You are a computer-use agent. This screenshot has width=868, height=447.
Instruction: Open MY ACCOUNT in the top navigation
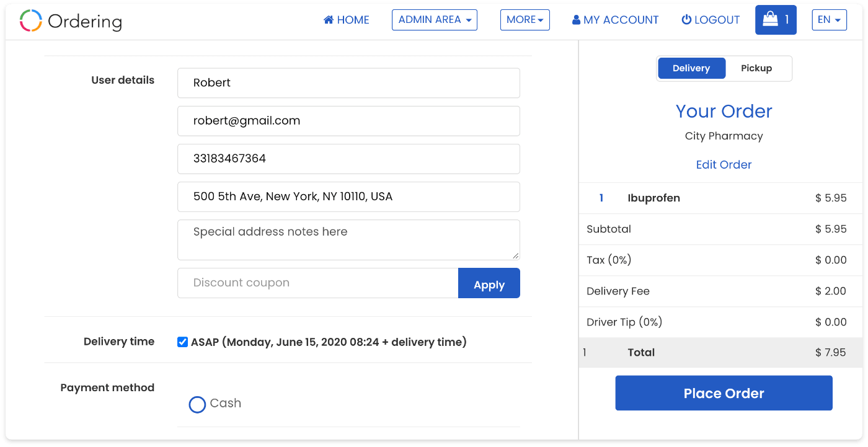(x=615, y=20)
